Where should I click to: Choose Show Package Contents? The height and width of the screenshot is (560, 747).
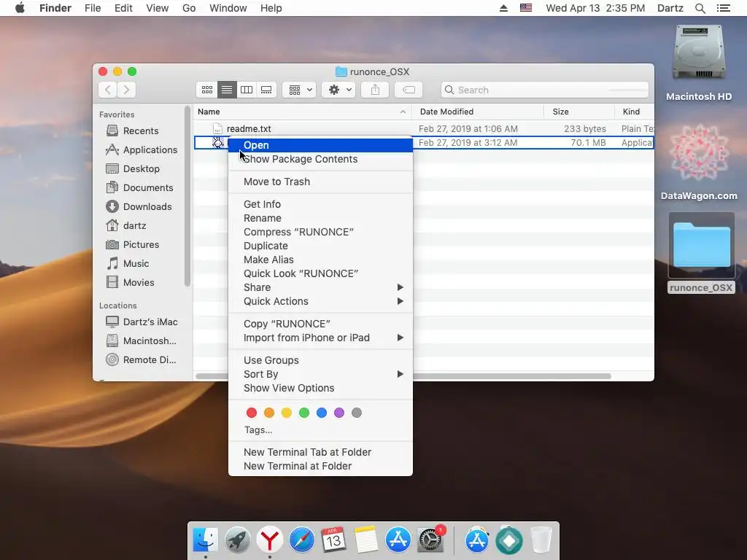(321, 159)
